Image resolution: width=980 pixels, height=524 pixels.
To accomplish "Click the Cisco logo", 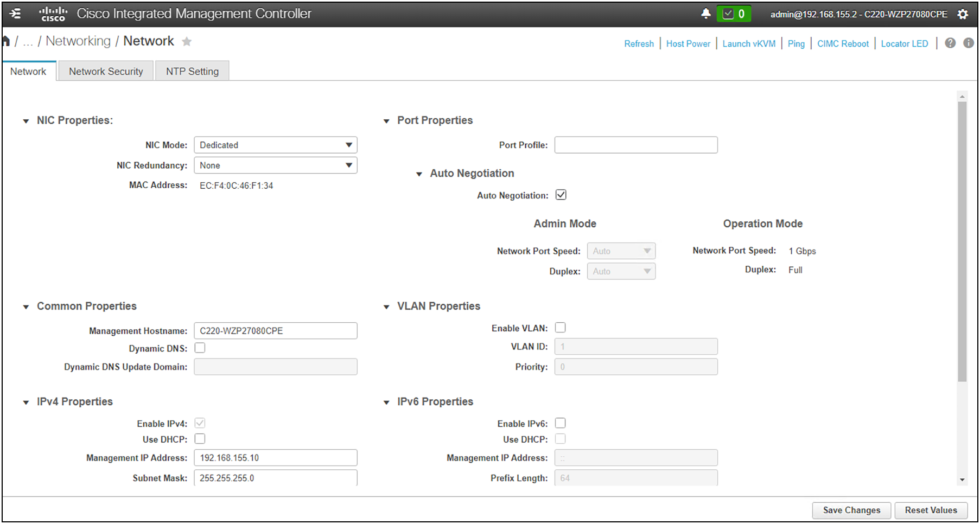I will [53, 14].
